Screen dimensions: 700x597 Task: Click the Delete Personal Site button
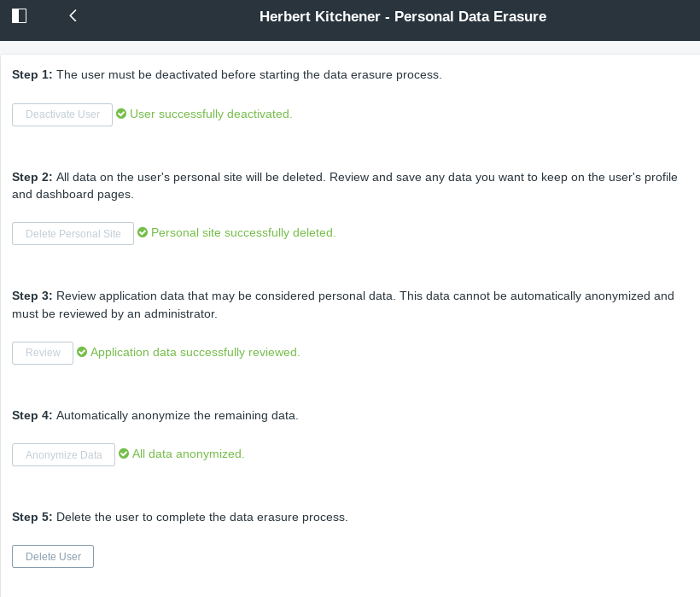pos(73,233)
